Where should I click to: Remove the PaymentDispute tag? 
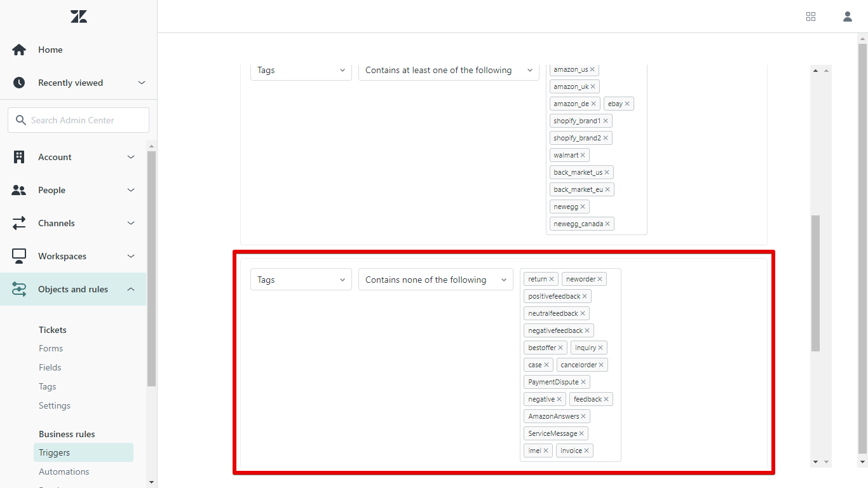tap(583, 382)
